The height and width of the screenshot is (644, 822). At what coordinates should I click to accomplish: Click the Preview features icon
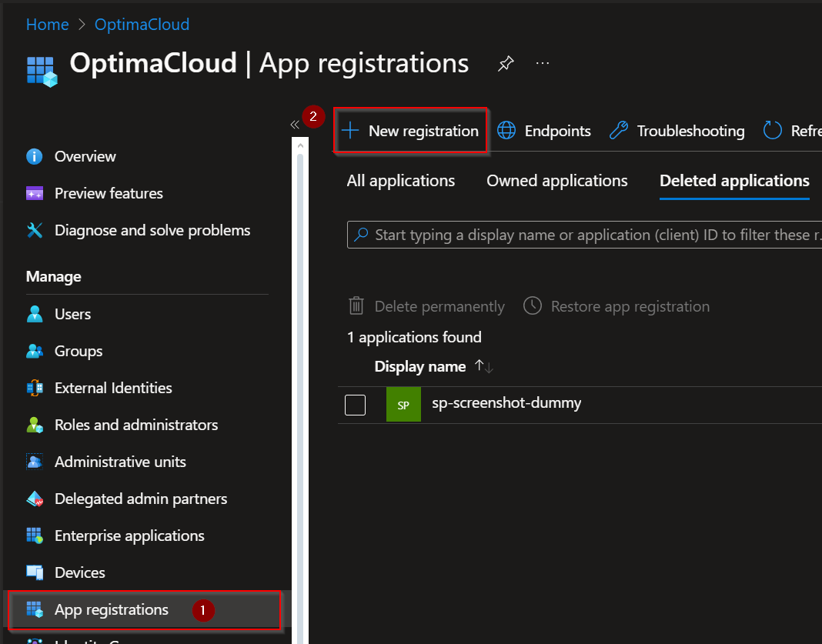click(35, 193)
